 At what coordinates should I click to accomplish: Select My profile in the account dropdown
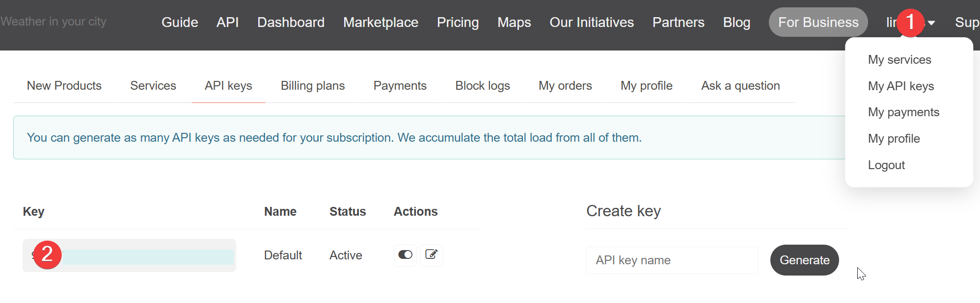point(894,139)
